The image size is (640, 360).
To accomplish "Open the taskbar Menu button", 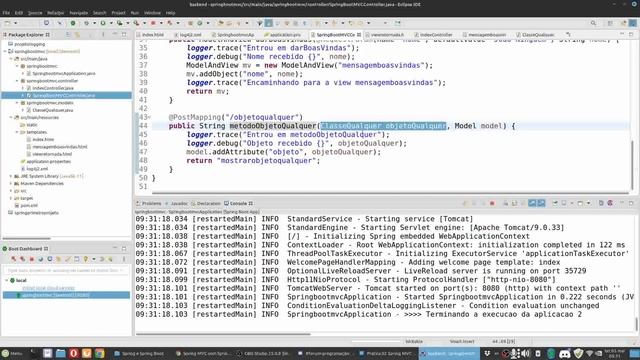I will click(12, 353).
